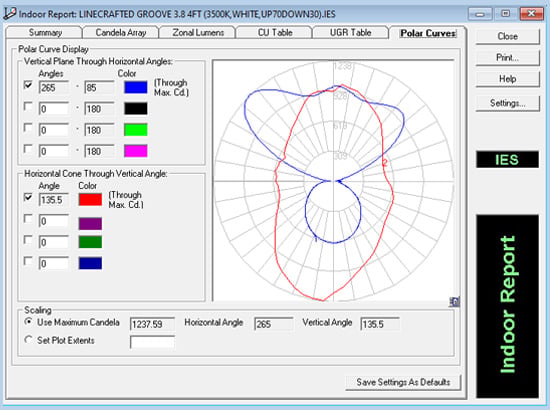Click the purple horizontal cone color swatch
Screen dimensions: 550x410
click(90, 223)
